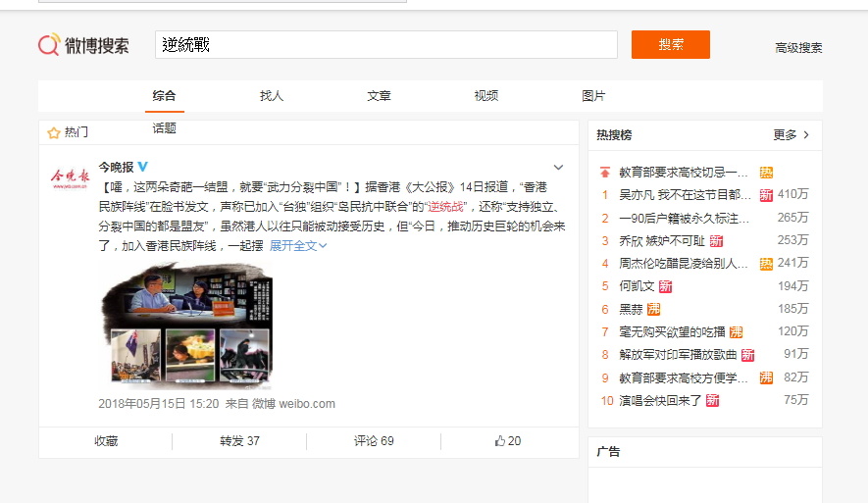Select the 综合 tab
This screenshot has width=868, height=503.
pos(165,96)
